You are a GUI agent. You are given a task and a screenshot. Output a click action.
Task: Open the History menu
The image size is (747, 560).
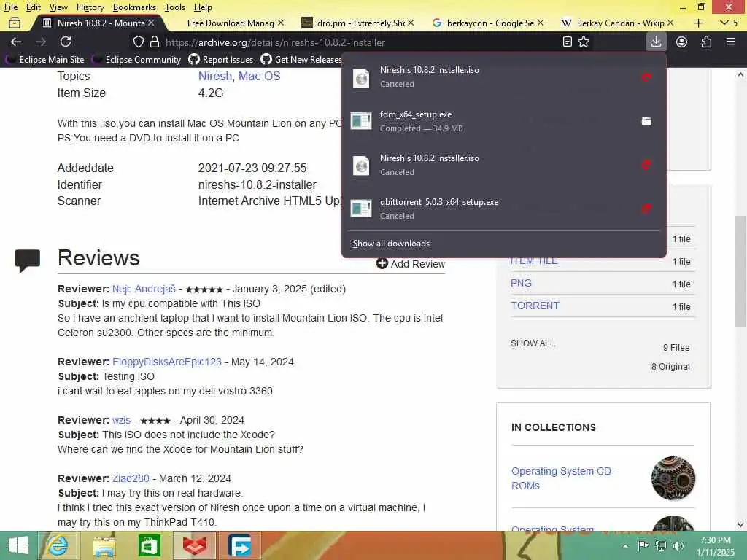(90, 7)
